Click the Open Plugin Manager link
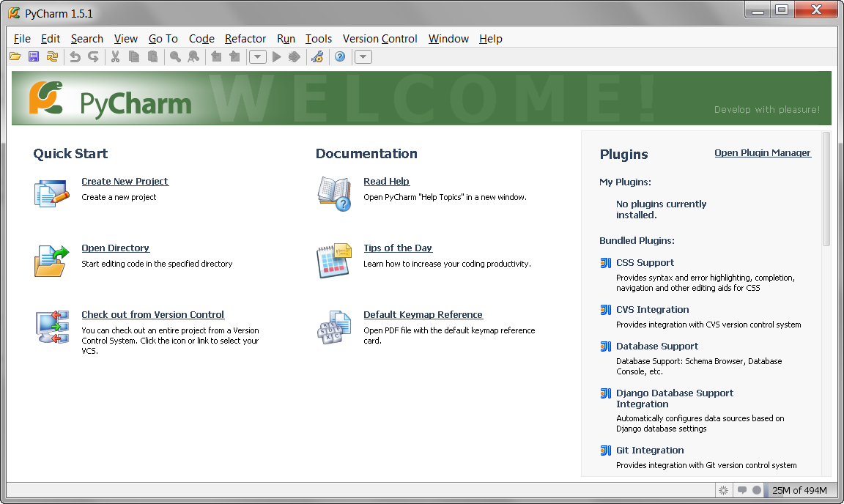Screen dimensions: 844x504 click(x=762, y=153)
